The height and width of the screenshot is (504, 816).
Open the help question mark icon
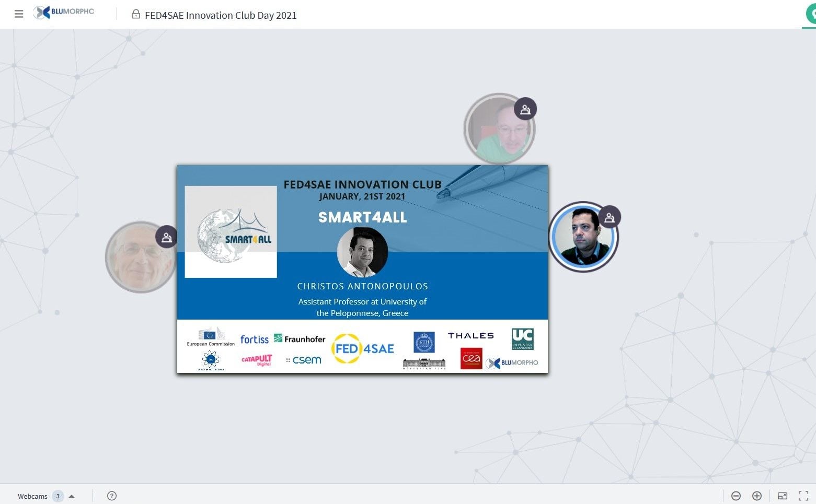[x=112, y=496]
